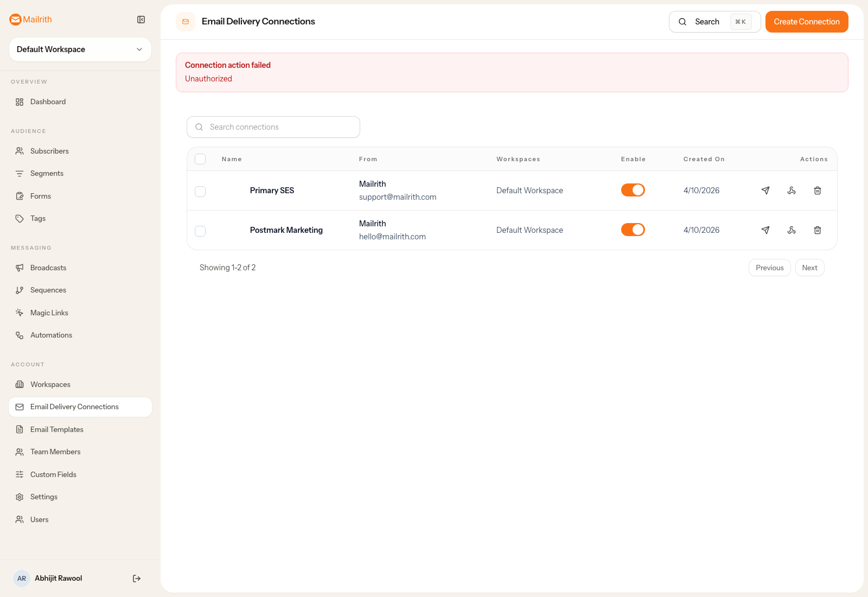Switch to Email Templates section
Image resolution: width=868 pixels, height=597 pixels.
point(56,429)
